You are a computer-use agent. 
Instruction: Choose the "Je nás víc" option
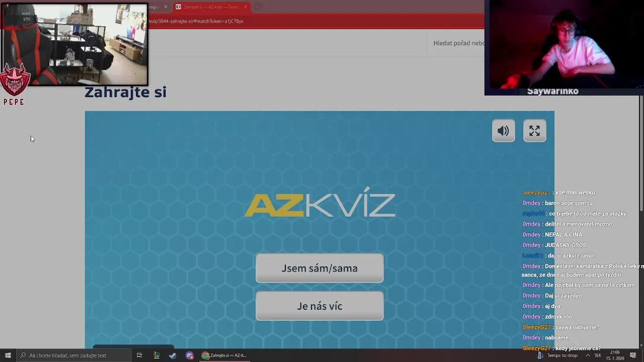point(319,306)
